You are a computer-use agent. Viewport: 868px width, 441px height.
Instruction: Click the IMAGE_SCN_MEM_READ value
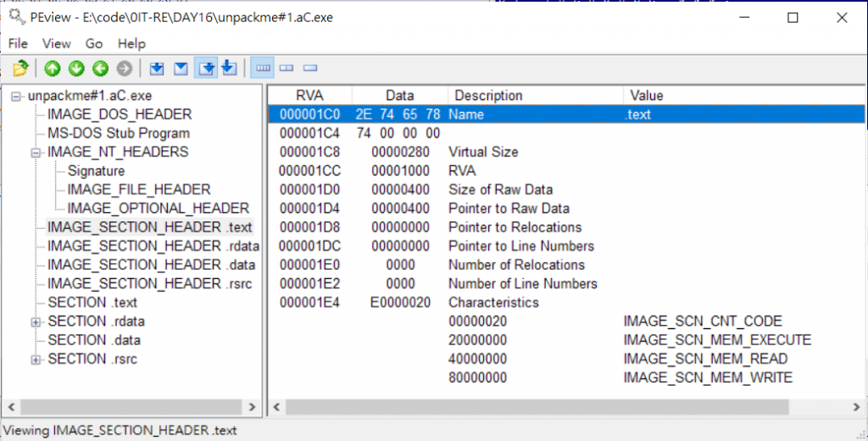[706, 359]
